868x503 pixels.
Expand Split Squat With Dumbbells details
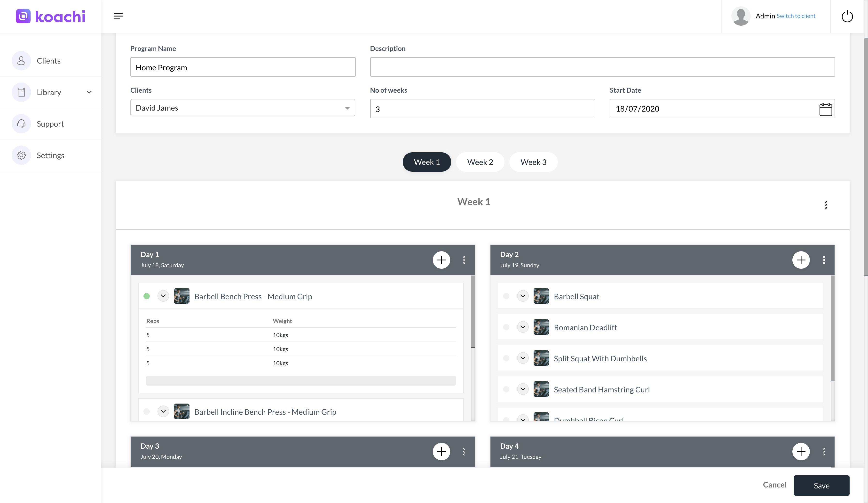(522, 358)
